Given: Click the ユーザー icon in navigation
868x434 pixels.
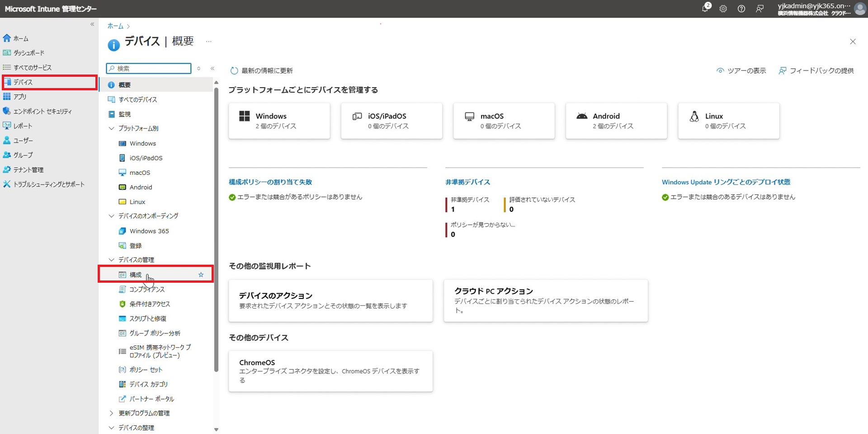Looking at the screenshot, I should point(7,140).
